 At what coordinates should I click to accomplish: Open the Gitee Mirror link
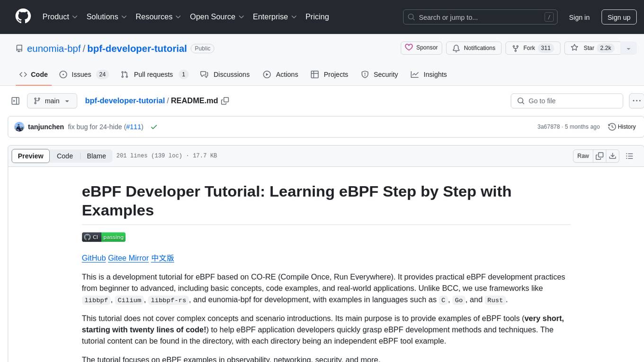128,258
